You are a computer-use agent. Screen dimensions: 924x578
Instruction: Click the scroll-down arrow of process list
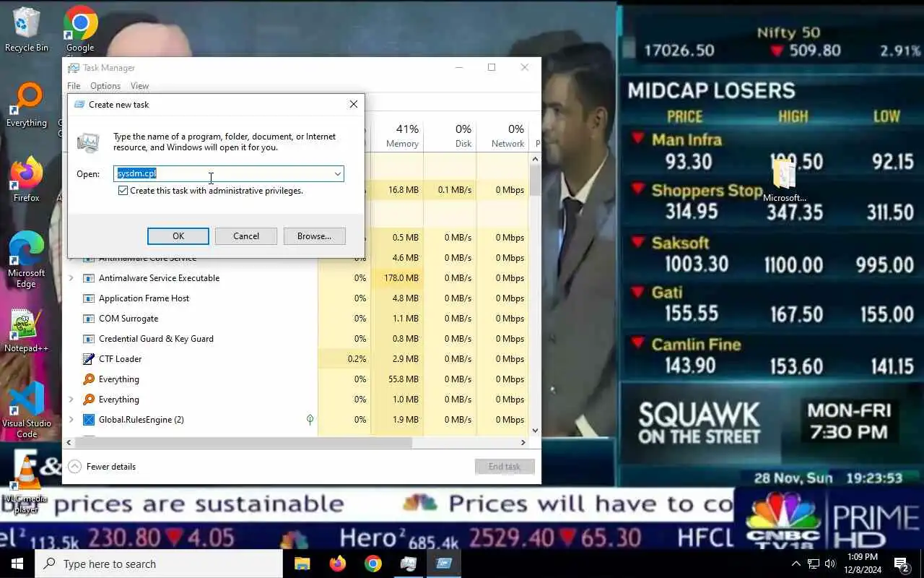535,431
